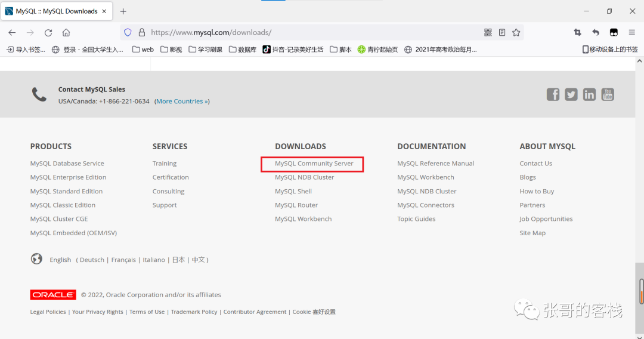The width and height of the screenshot is (644, 339).
Task: Bookmark this page with the star icon
Action: [516, 32]
